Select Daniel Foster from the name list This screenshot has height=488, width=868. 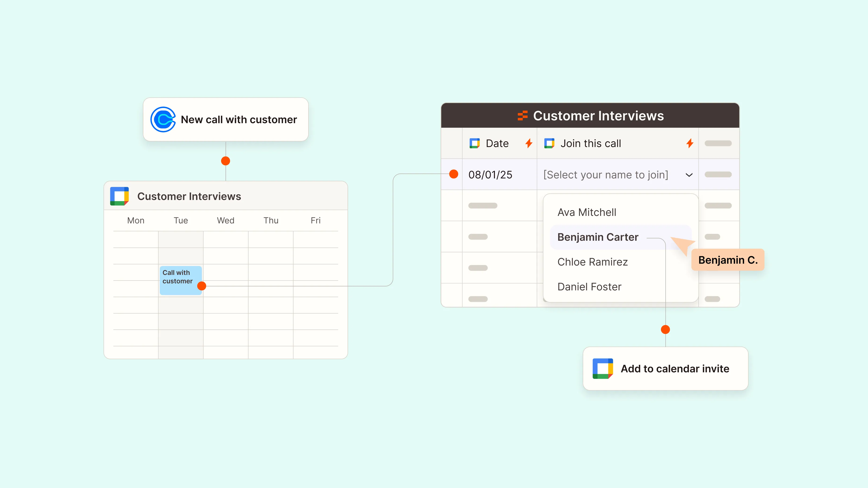click(589, 287)
